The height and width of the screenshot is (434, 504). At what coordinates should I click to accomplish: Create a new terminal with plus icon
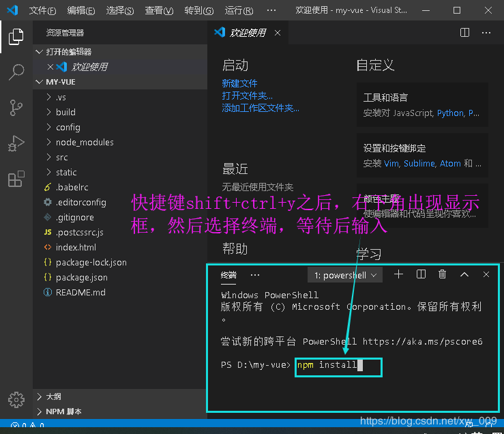398,274
